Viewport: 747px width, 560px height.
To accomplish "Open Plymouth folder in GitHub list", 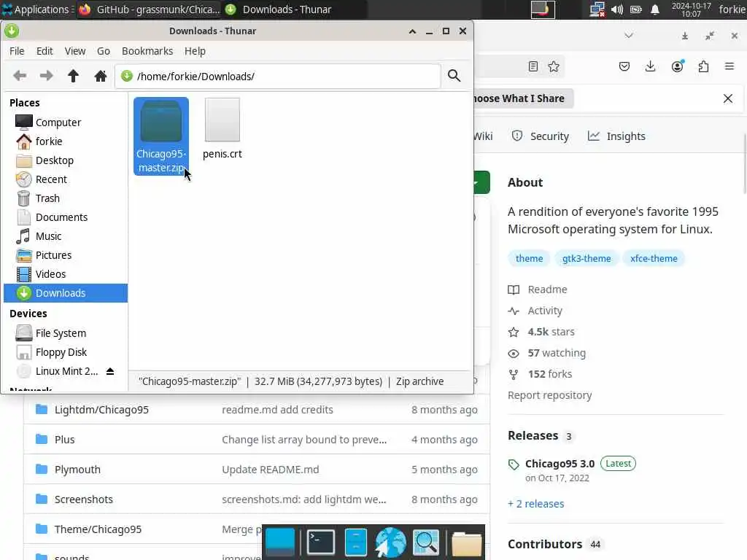I will coord(77,470).
